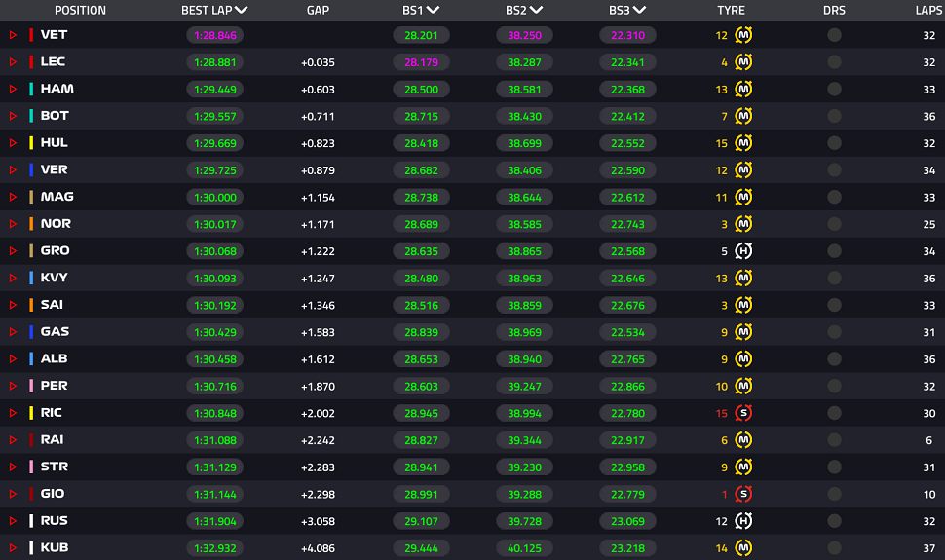Viewport: 945px width, 560px height.
Task: Click the soft tyre icon for GIO
Action: pos(743,494)
